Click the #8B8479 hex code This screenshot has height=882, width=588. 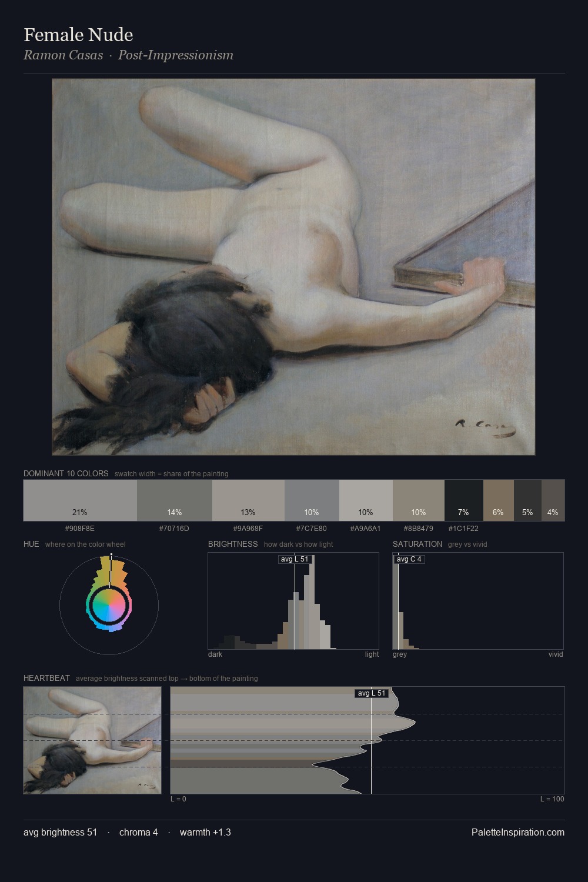click(419, 529)
